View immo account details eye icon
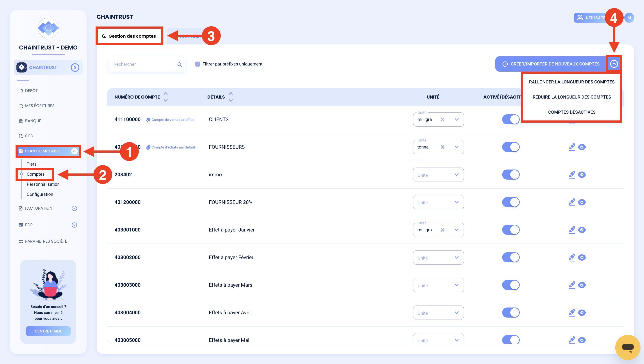The image size is (644, 364). tap(582, 175)
